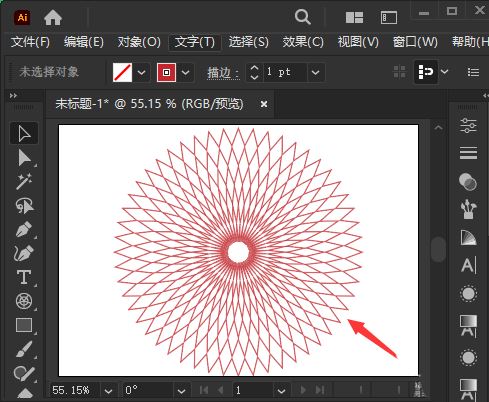Open the stroke weight dropdown
Image resolution: width=489 pixels, height=402 pixels.
tap(315, 72)
